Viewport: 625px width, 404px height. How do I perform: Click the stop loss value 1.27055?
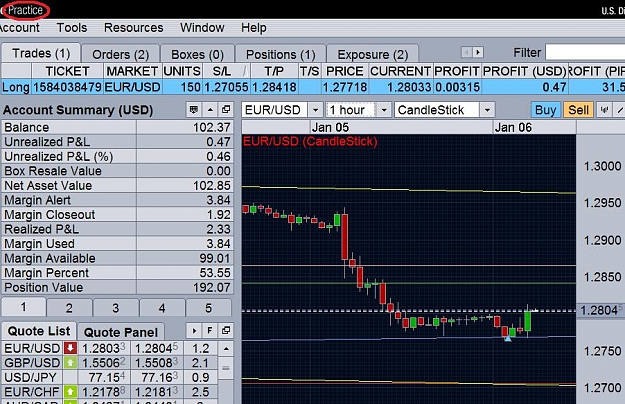226,87
